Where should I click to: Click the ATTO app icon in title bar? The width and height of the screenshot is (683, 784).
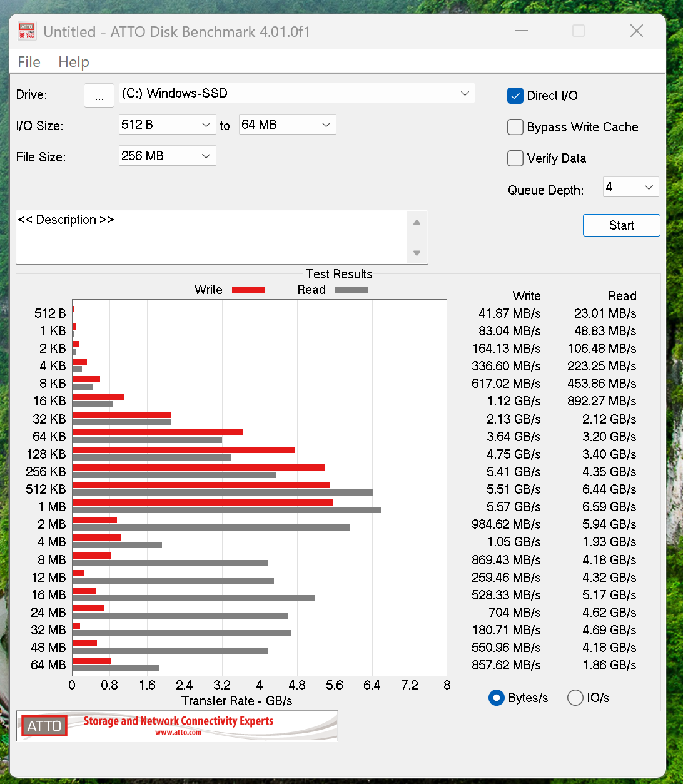click(x=26, y=31)
